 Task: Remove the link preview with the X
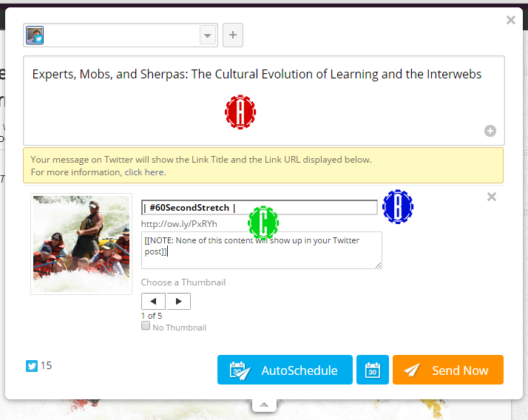(x=492, y=197)
